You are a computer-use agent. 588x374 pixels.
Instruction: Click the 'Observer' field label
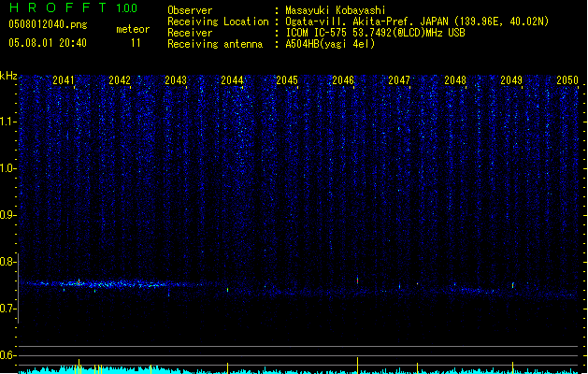[x=190, y=10]
